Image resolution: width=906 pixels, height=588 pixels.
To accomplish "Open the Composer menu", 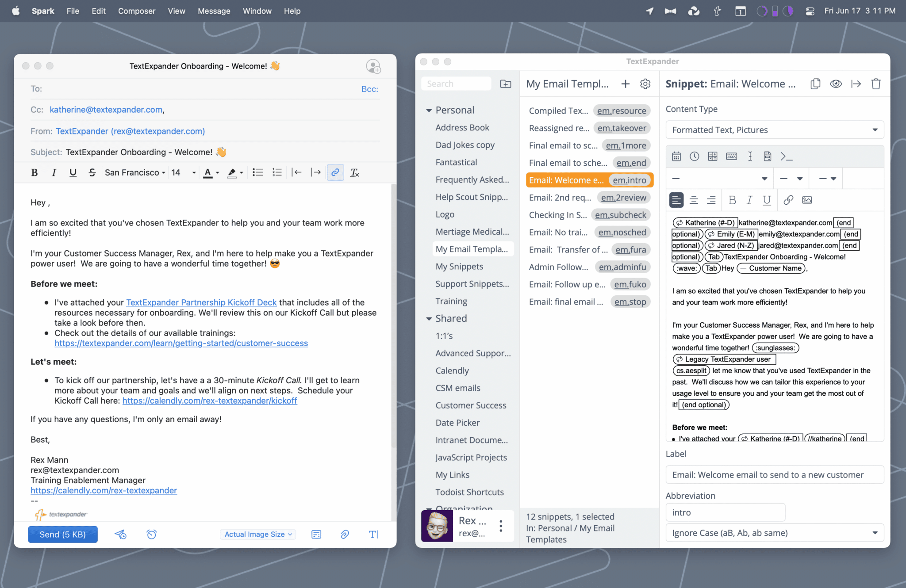I will 137,11.
